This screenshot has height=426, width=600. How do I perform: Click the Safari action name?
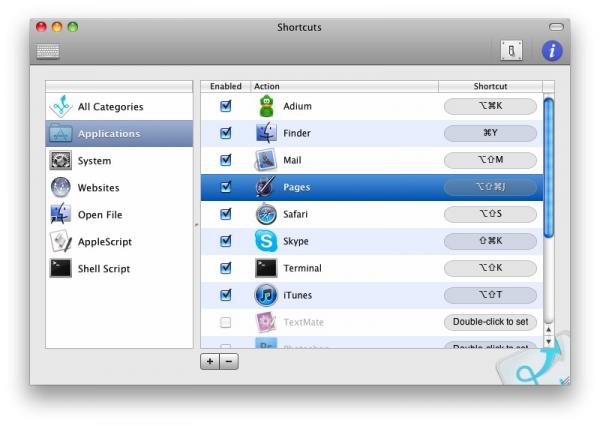[295, 214]
